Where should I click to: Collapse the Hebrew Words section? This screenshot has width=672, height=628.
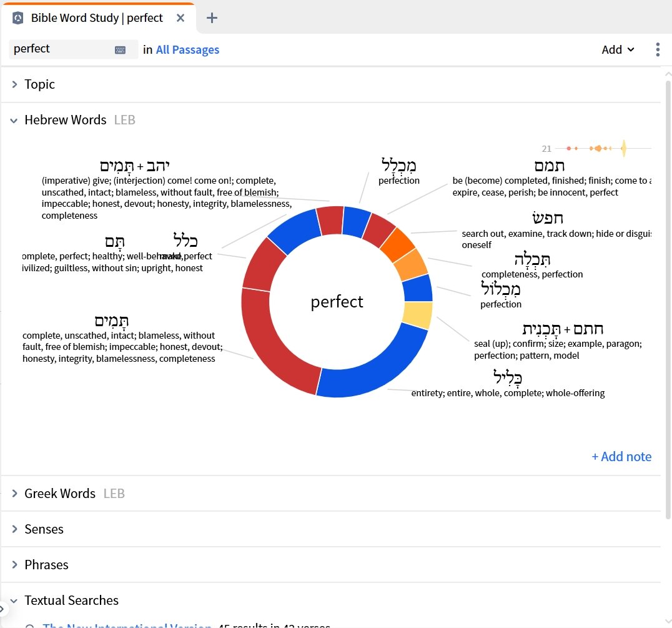pos(14,121)
